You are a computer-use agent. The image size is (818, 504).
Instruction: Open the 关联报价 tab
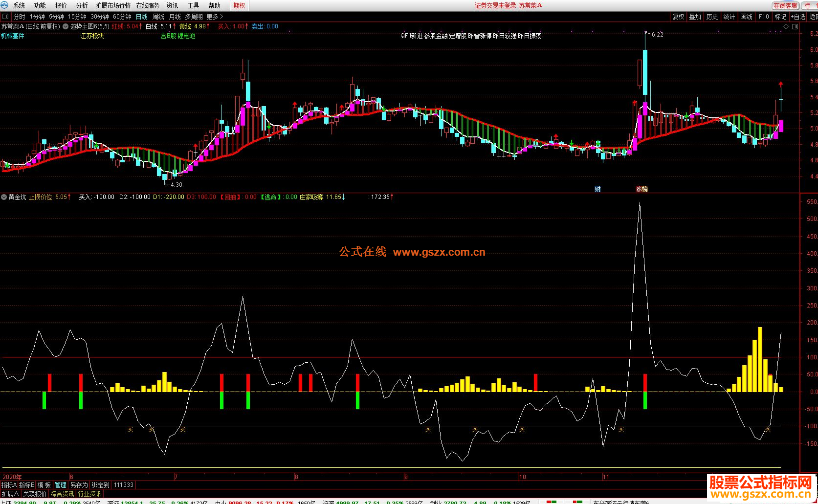tap(35, 494)
